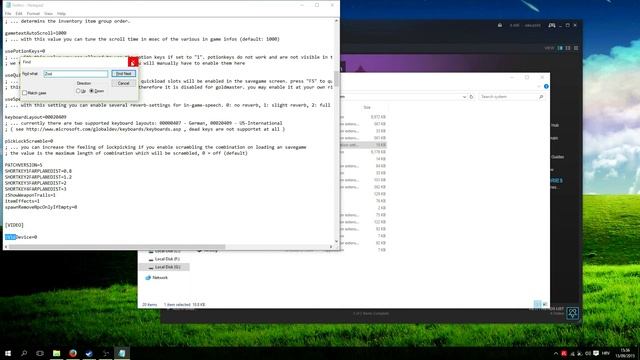Select Local Disk (G:) in Explorer sidebar
The height and width of the screenshot is (360, 640).
click(164, 267)
